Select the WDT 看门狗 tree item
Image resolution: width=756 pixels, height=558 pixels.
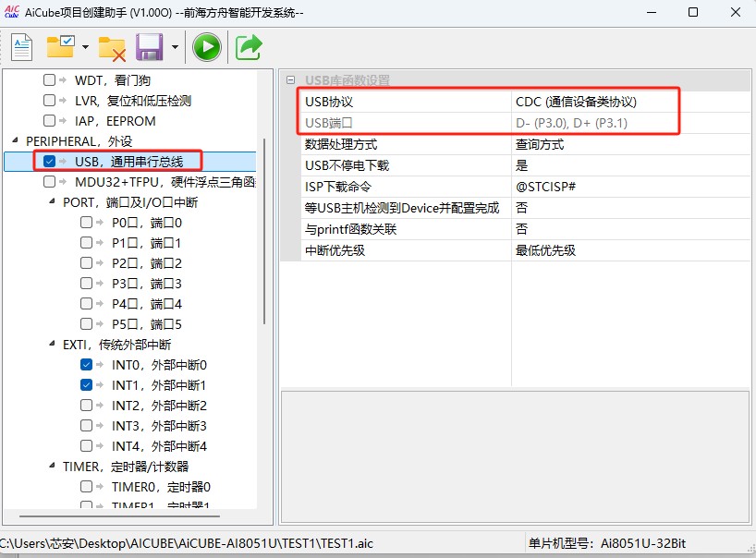point(113,80)
